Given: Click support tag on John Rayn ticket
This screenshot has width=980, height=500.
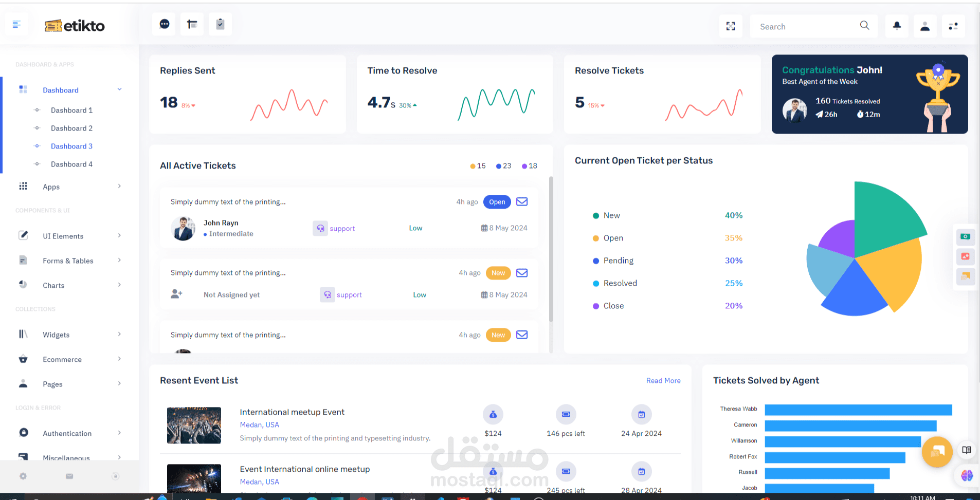Looking at the screenshot, I should click(x=334, y=228).
